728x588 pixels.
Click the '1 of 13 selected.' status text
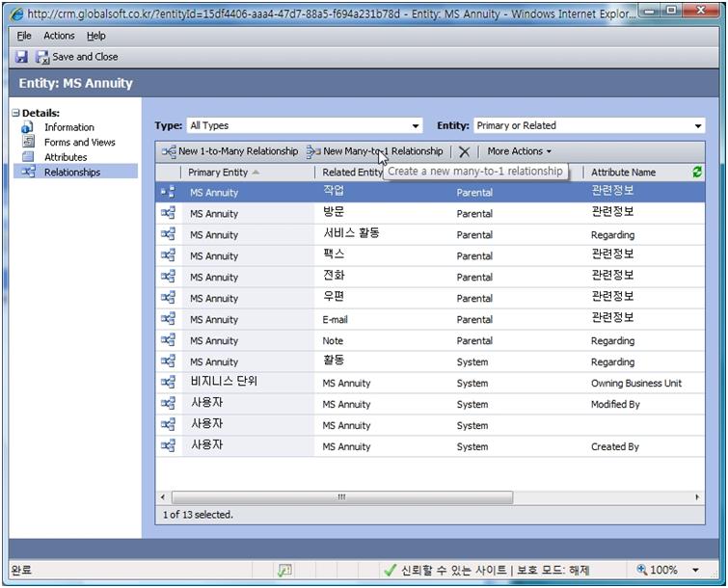pos(198,514)
